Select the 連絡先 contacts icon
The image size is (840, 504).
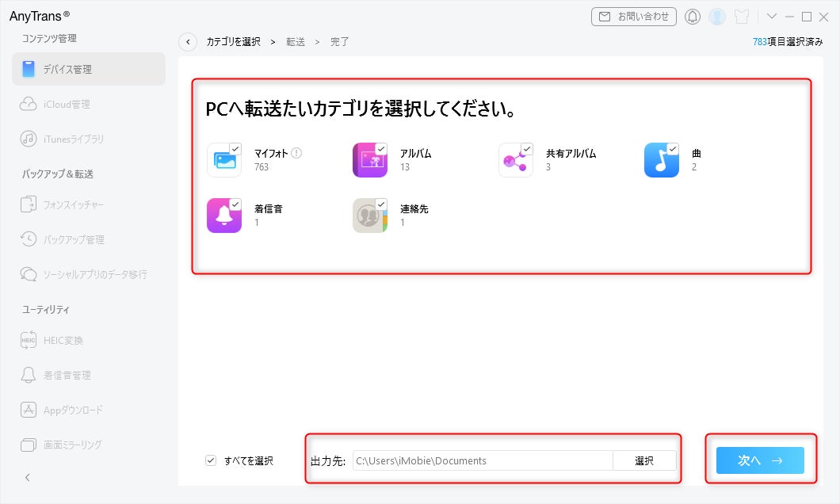tap(369, 216)
